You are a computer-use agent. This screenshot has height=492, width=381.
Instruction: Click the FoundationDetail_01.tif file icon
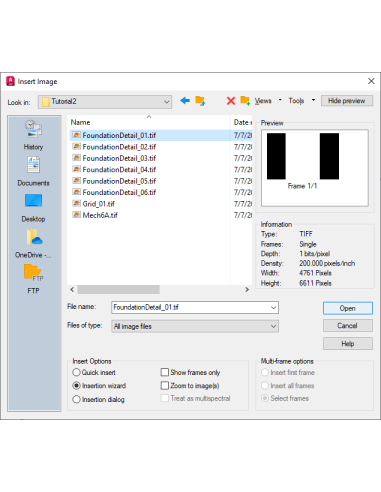77,135
